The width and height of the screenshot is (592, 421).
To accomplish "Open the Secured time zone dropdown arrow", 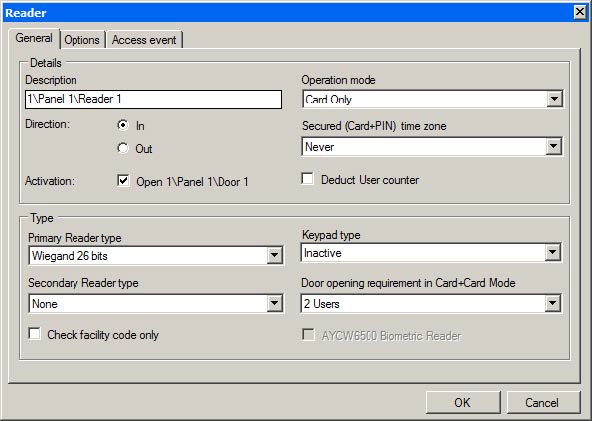I will pos(553,146).
